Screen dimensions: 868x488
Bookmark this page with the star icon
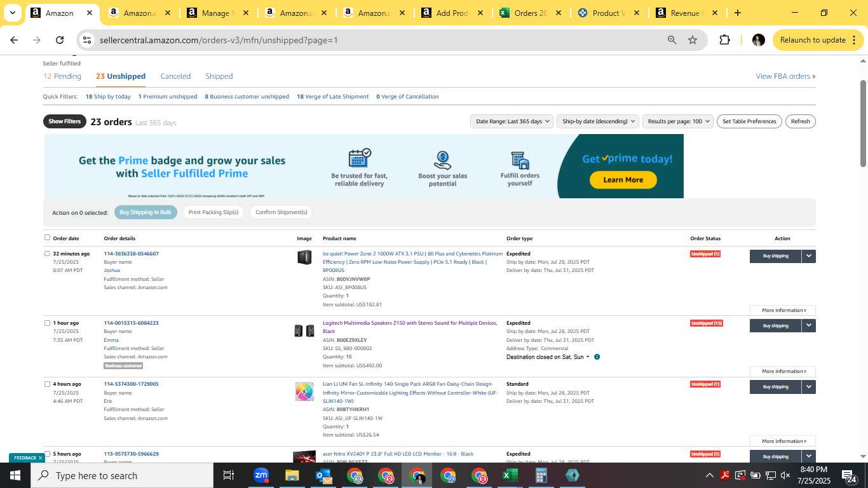(x=693, y=40)
